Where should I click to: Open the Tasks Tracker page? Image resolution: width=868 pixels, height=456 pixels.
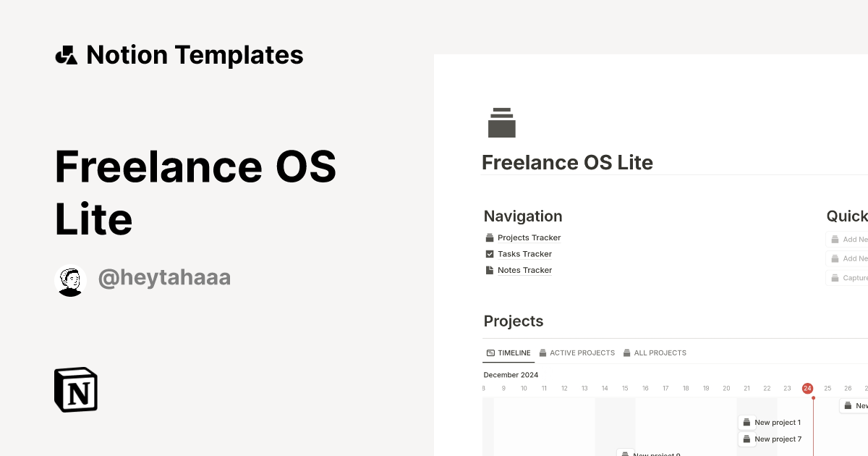(x=524, y=253)
